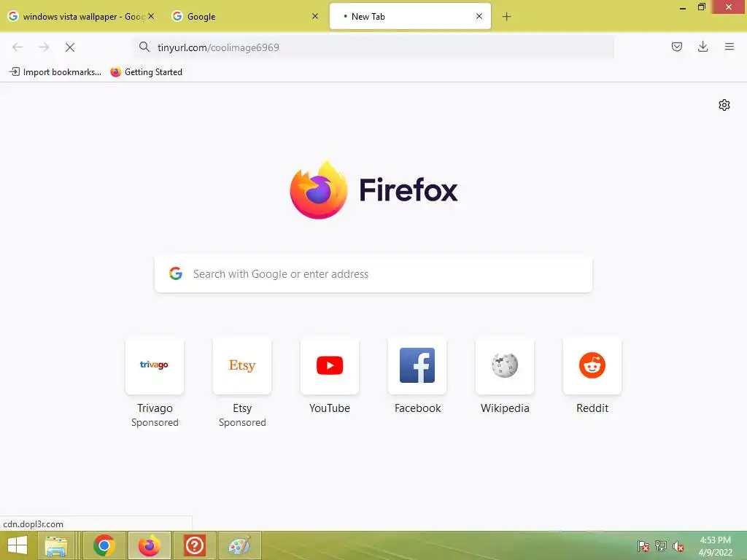The height and width of the screenshot is (560, 747).
Task: Close the New Tab tab
Action: click(479, 16)
